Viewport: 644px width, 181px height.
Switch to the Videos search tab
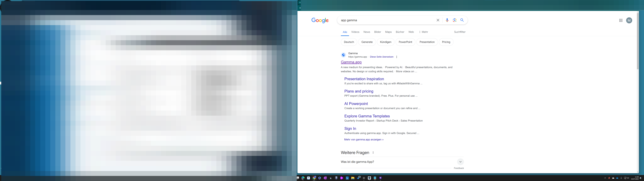point(355,32)
